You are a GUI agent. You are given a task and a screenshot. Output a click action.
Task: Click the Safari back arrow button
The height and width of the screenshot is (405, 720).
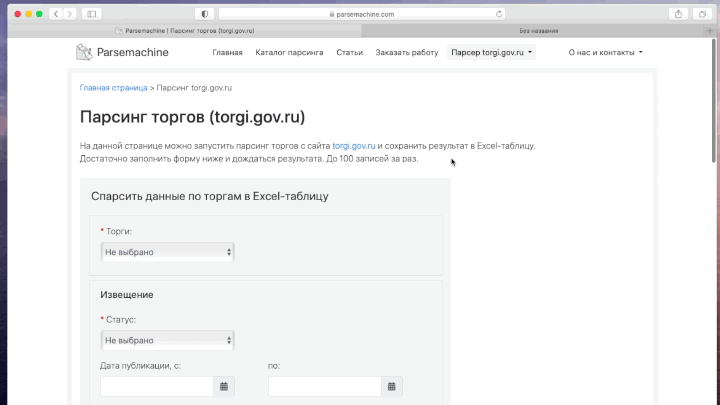click(x=55, y=14)
